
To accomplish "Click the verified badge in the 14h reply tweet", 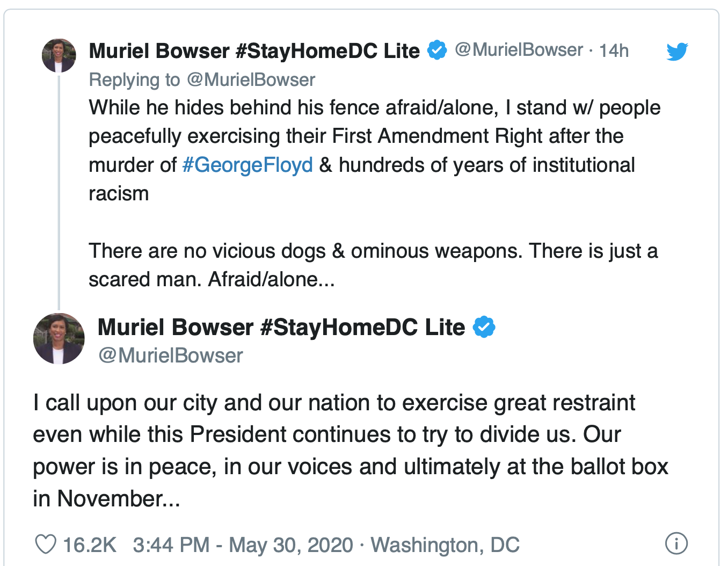I will 437,50.
